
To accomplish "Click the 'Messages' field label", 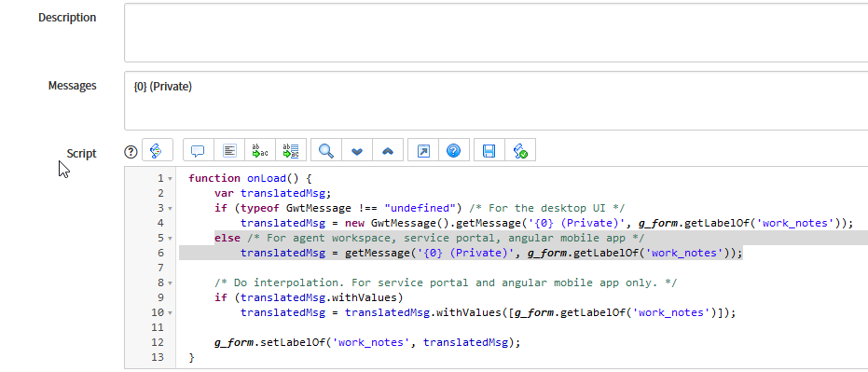I will (72, 85).
